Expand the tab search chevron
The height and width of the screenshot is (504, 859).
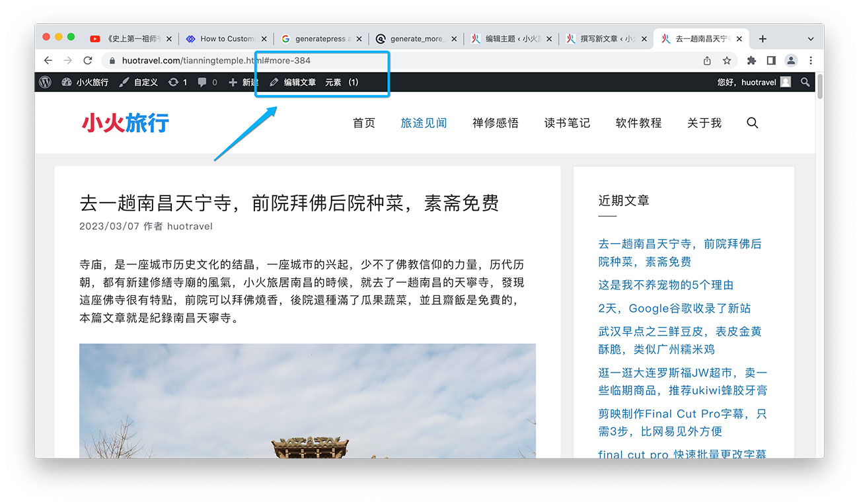[811, 39]
